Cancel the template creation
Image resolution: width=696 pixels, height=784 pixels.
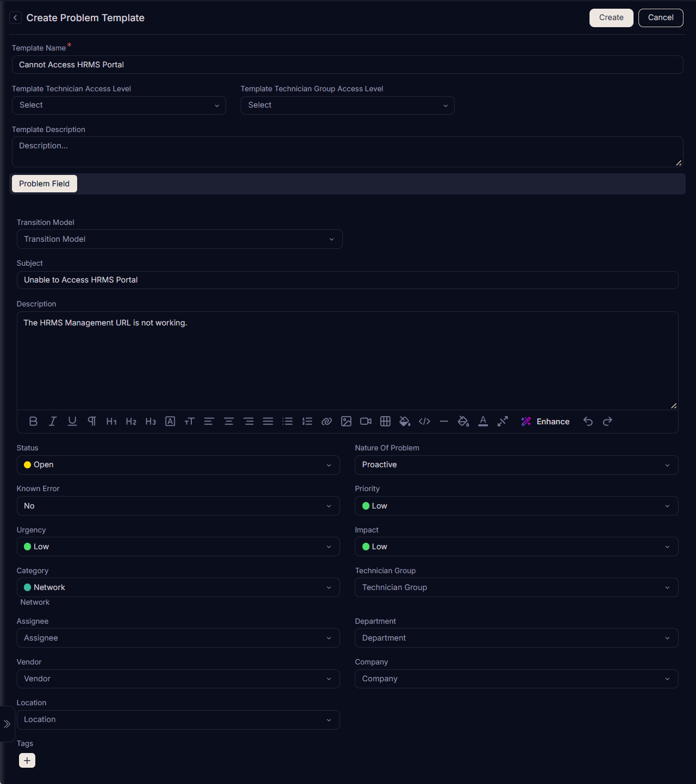[x=661, y=18]
